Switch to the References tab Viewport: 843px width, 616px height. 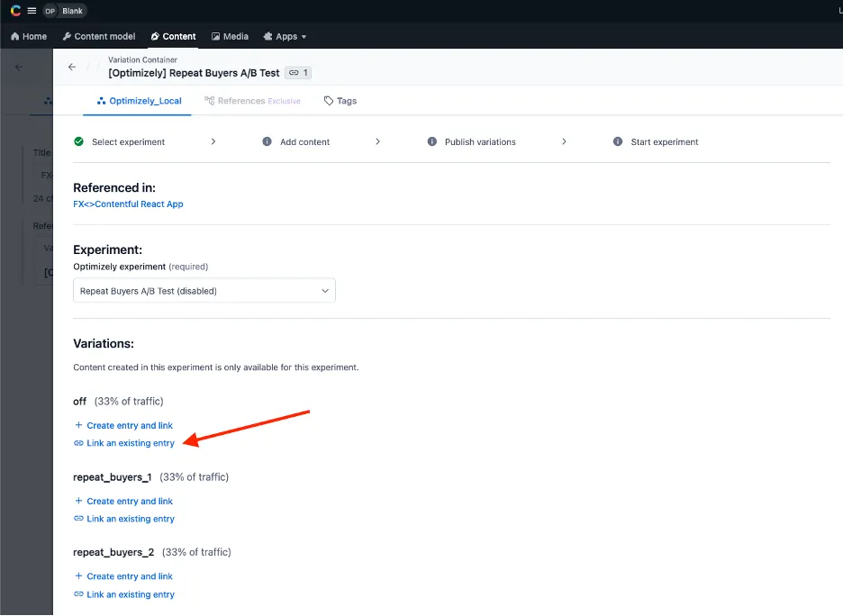pos(252,101)
